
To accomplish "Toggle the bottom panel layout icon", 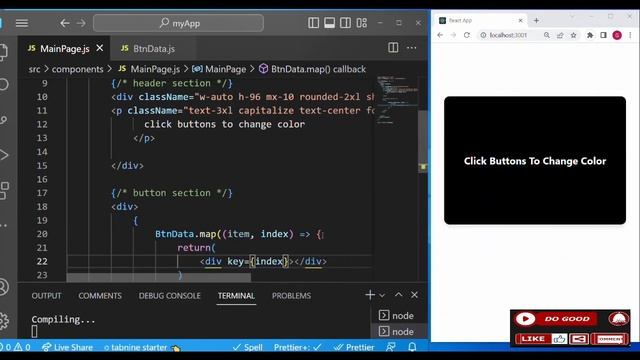I will click(329, 23).
